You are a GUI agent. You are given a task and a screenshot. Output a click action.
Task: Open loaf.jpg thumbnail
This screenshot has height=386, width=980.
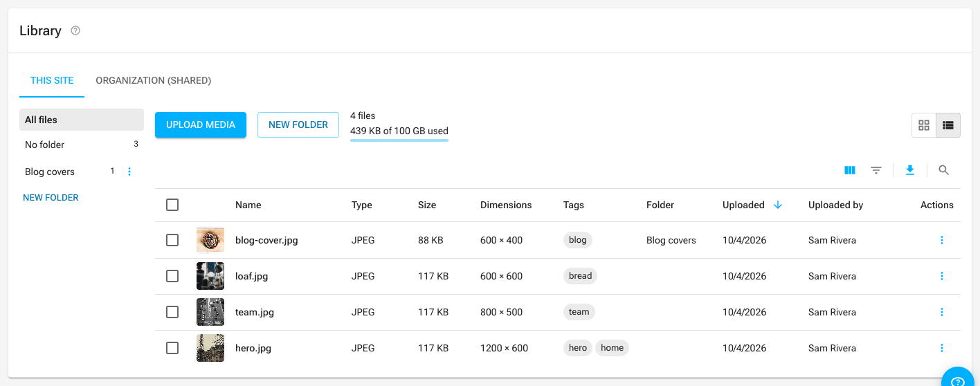click(210, 276)
